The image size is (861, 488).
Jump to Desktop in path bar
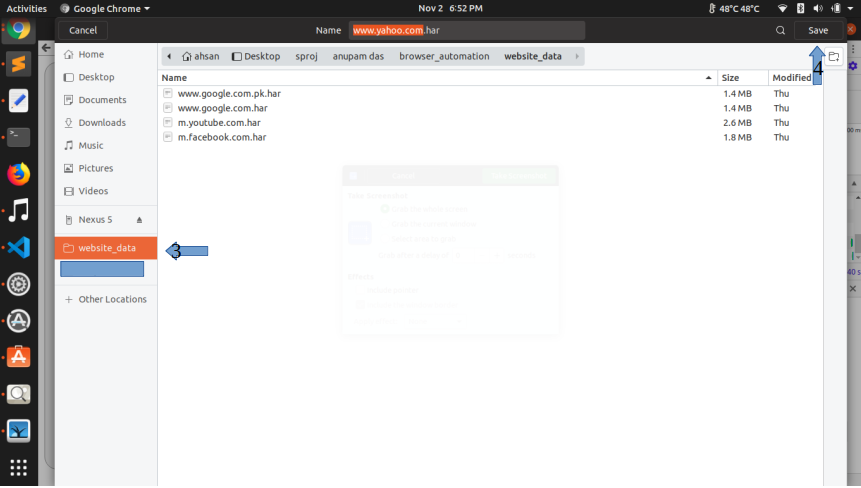[256, 57]
